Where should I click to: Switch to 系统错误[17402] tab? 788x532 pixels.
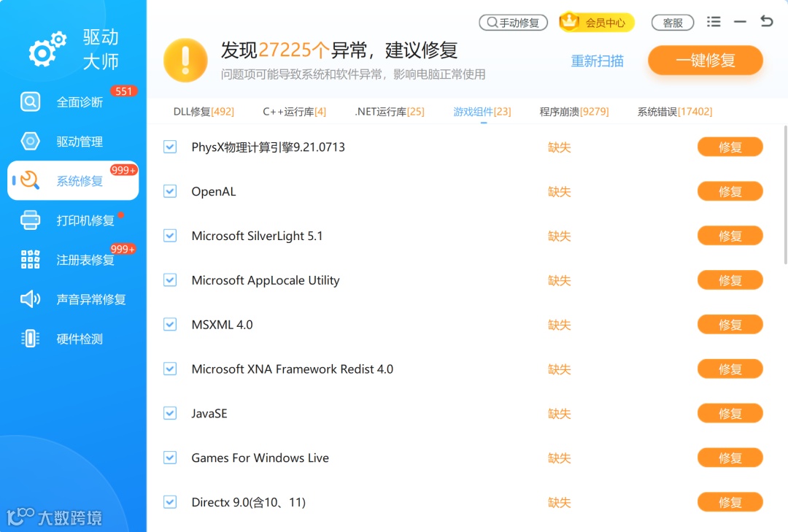click(x=675, y=112)
